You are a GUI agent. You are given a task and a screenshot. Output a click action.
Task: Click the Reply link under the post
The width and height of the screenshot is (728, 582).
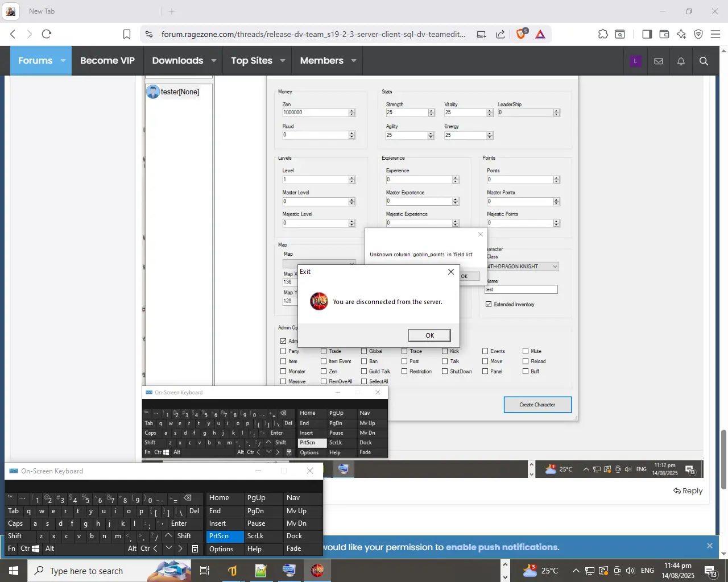(x=688, y=491)
